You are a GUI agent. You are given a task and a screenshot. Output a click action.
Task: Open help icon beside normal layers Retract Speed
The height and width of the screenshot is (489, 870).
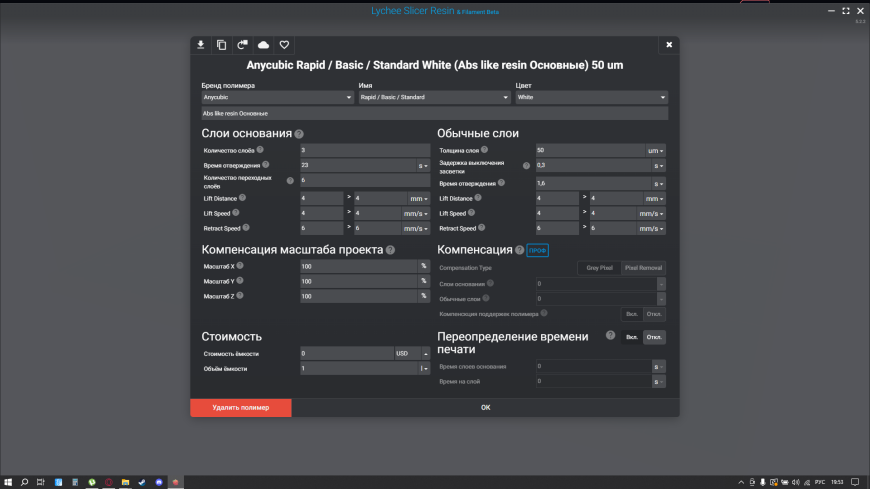482,228
